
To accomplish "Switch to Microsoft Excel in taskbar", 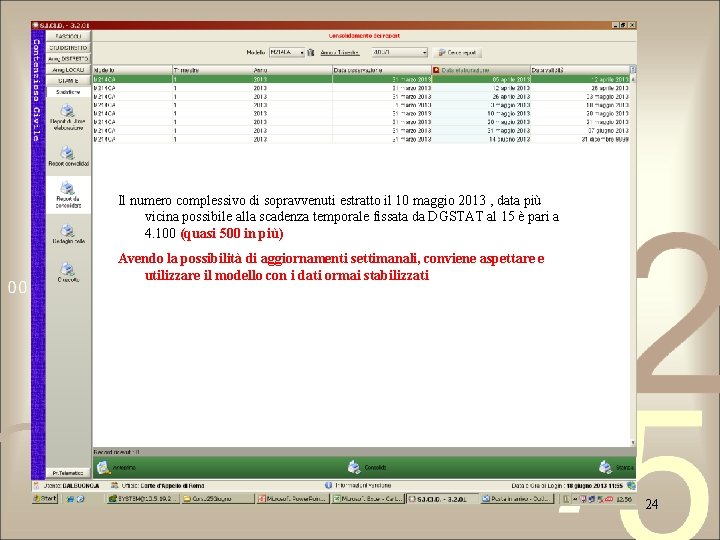I will click(x=368, y=499).
